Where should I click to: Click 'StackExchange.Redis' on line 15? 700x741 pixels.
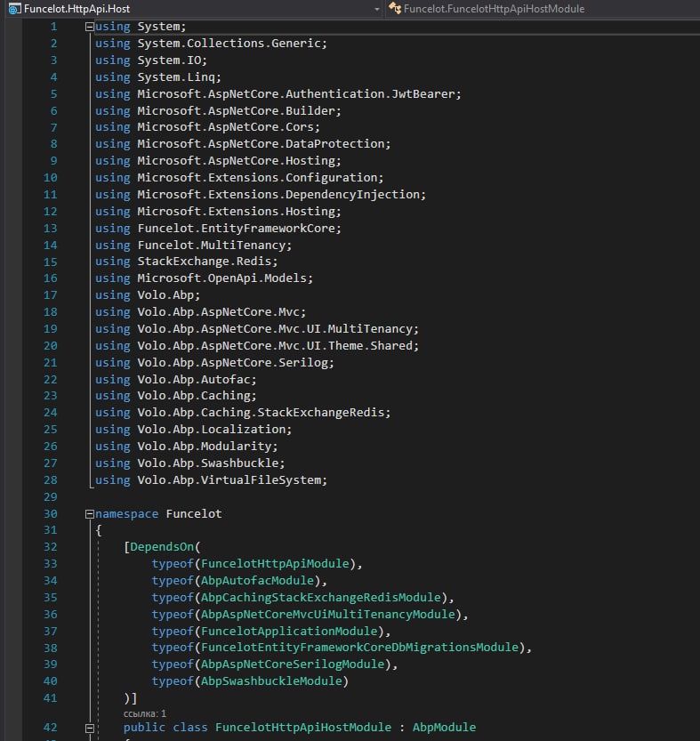(205, 262)
